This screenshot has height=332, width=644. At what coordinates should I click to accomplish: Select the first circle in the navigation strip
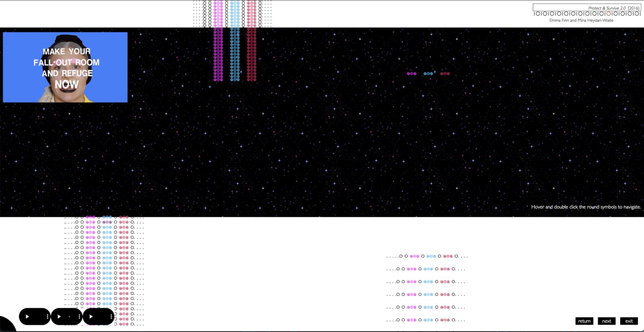click(538, 14)
